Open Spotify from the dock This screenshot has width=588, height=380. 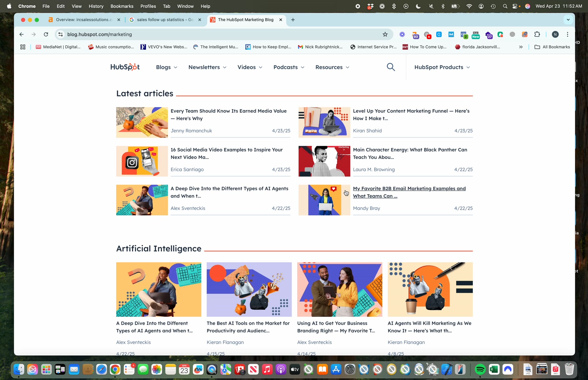click(480, 369)
